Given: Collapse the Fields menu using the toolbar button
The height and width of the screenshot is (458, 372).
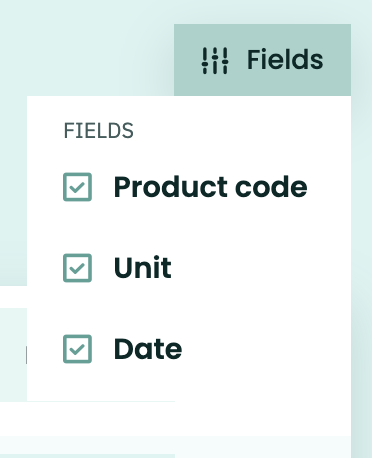Looking at the screenshot, I should [x=262, y=60].
